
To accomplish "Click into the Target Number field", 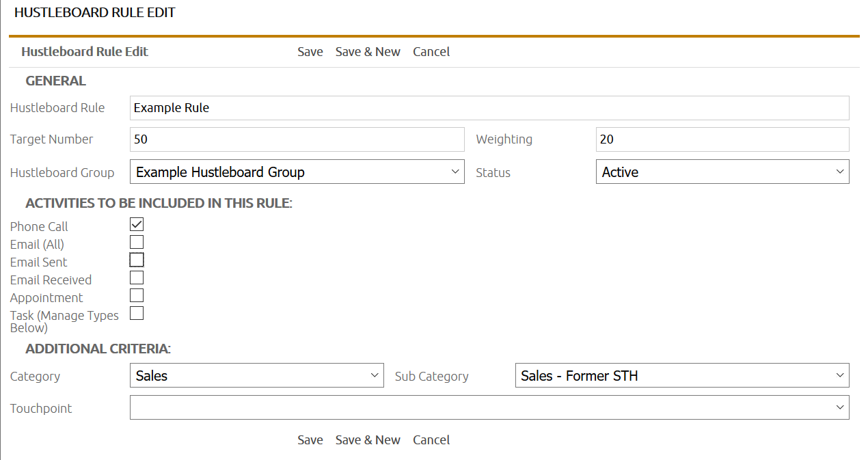I will tap(297, 139).
